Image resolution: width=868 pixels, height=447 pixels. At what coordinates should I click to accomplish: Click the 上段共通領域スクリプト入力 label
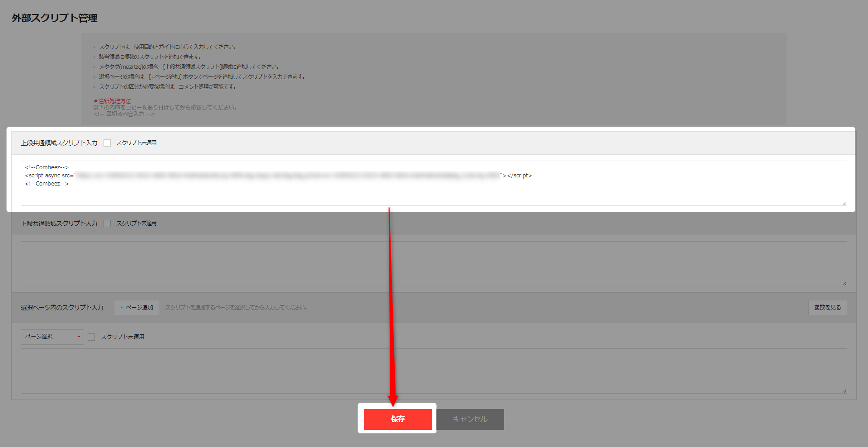pos(59,143)
